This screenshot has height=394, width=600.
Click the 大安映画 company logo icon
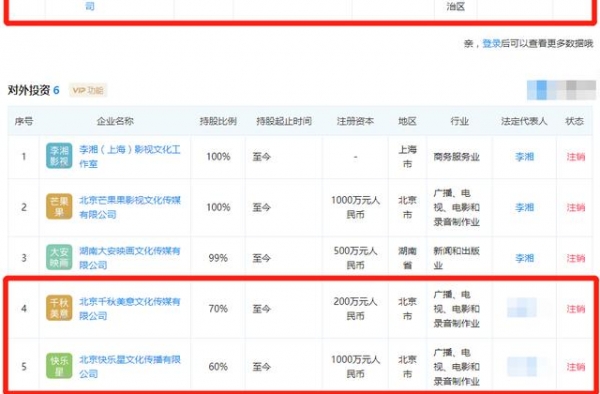coord(59,257)
